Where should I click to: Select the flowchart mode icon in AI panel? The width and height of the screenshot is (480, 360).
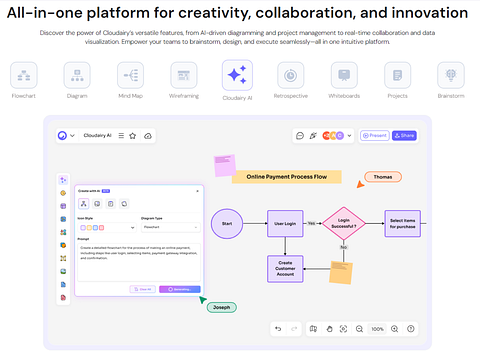[x=84, y=204]
